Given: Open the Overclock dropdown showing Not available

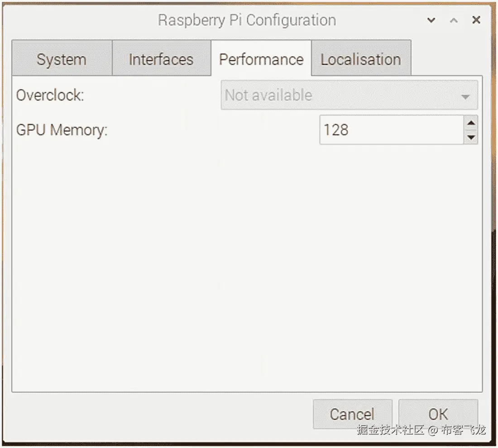Looking at the screenshot, I should [350, 95].
